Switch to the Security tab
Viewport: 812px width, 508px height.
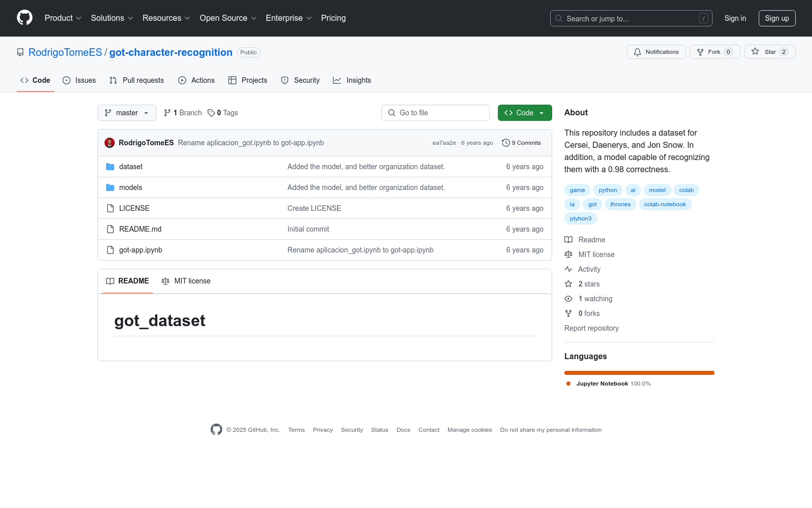coord(300,80)
